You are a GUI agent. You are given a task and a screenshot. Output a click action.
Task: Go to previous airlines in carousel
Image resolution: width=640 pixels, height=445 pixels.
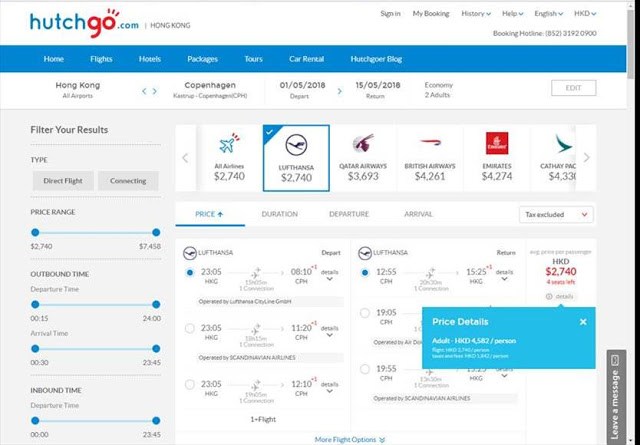185,158
